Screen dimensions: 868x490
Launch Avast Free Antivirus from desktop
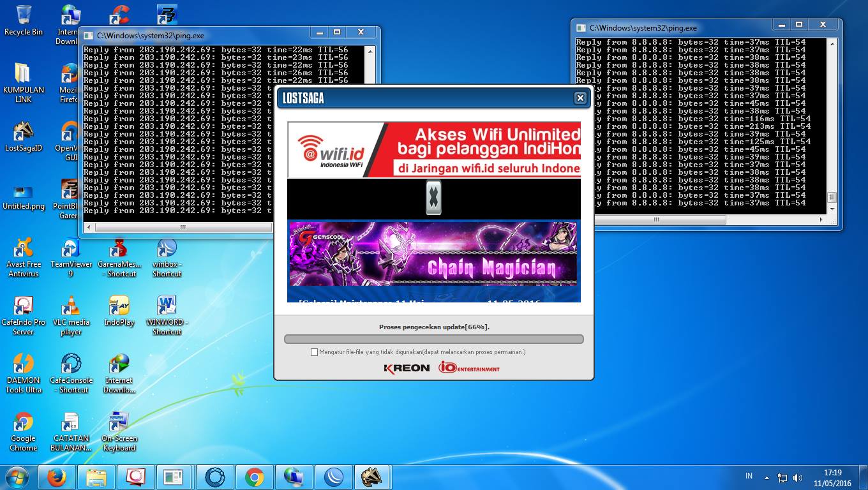point(24,258)
